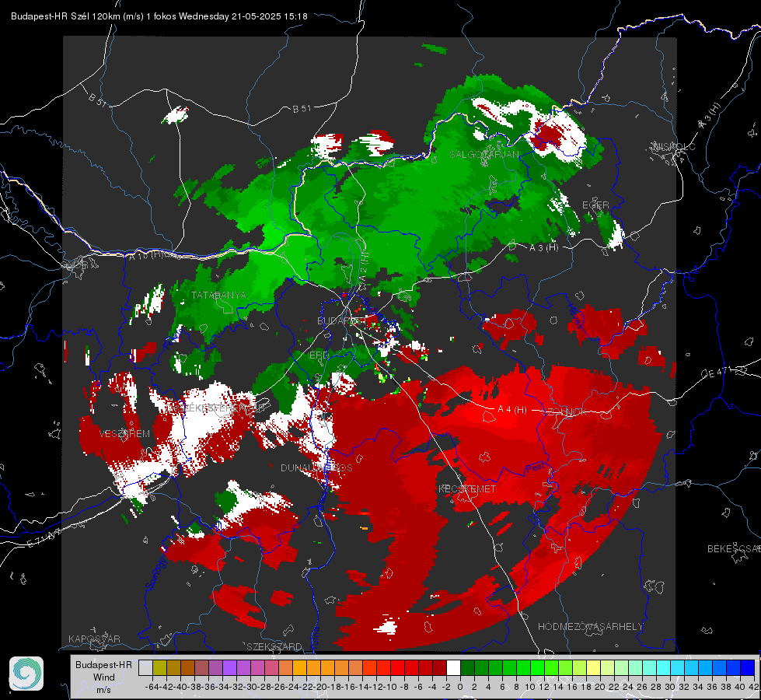761x700 pixels.
Task: Click the white swatch in the wind legend
Action: point(453,668)
